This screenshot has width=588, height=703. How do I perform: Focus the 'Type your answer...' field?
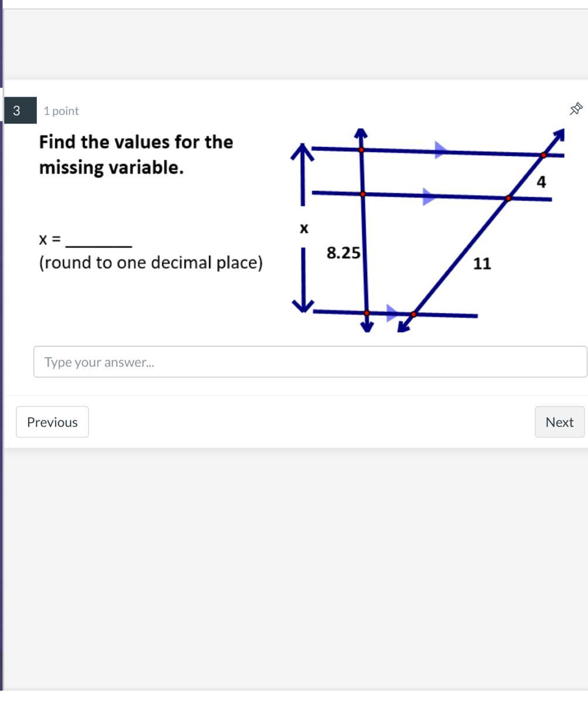tap(310, 362)
